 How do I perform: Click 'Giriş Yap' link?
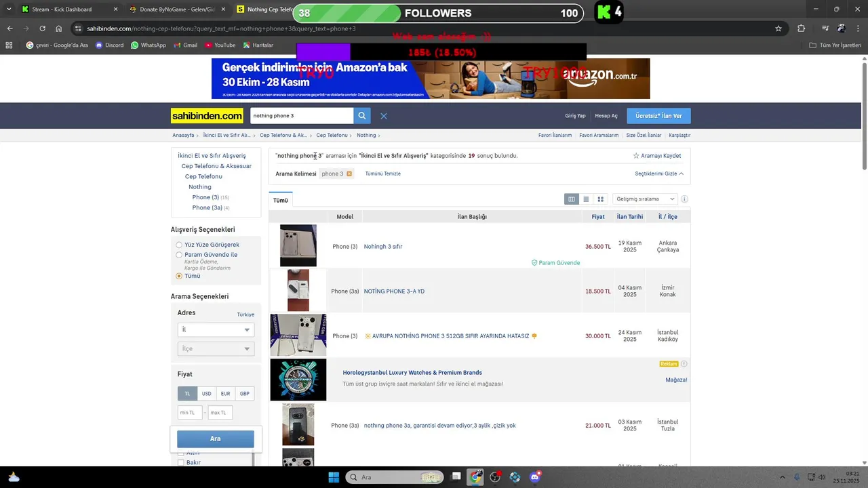575,116
